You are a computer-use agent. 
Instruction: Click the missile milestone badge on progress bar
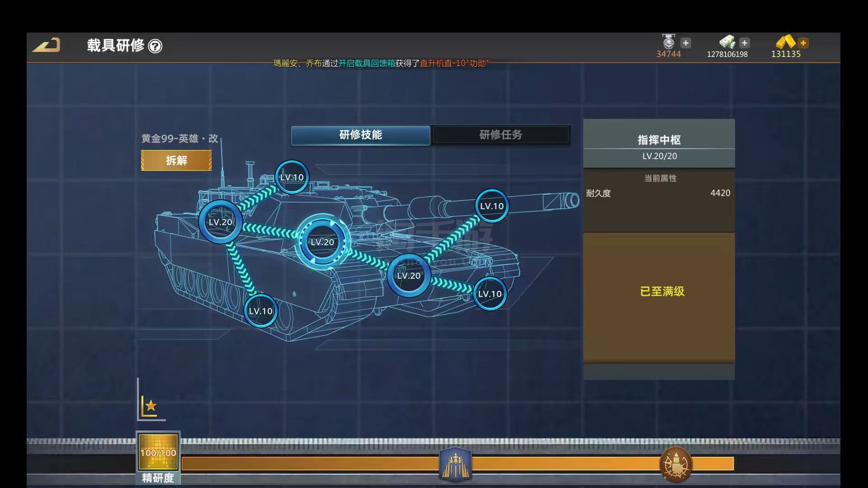(455, 464)
